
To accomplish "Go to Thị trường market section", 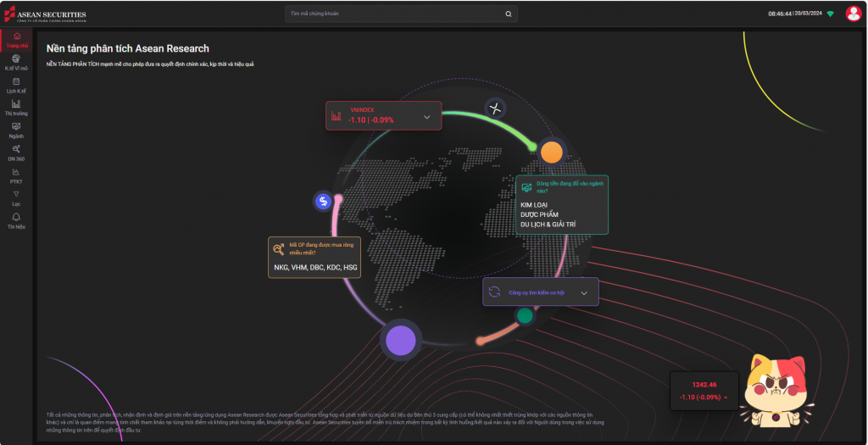I will 17,108.
